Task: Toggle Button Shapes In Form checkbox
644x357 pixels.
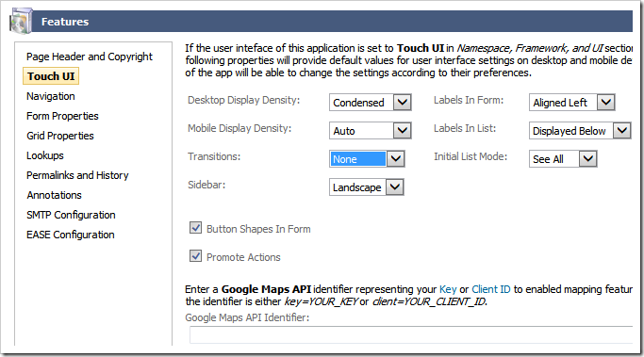Action: pos(195,228)
